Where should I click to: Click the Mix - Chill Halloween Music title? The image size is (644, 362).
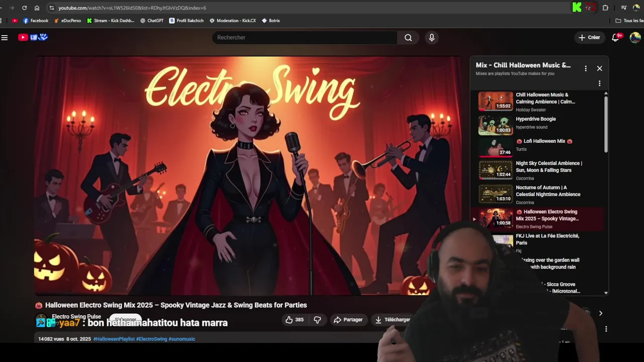pos(523,65)
